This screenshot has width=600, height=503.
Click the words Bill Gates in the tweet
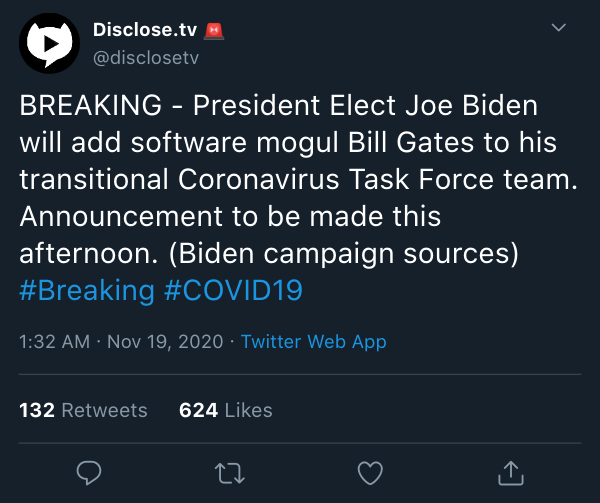point(411,143)
